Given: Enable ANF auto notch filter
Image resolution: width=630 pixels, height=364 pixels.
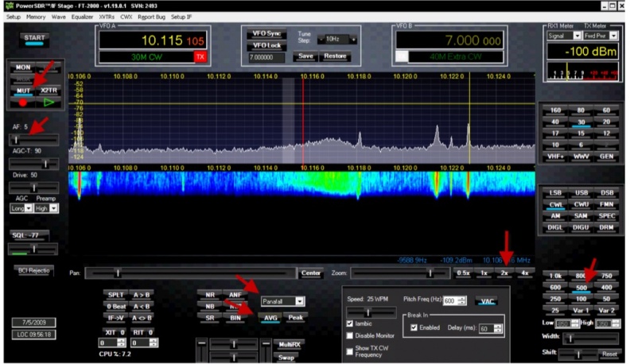Looking at the screenshot, I should click(x=235, y=295).
